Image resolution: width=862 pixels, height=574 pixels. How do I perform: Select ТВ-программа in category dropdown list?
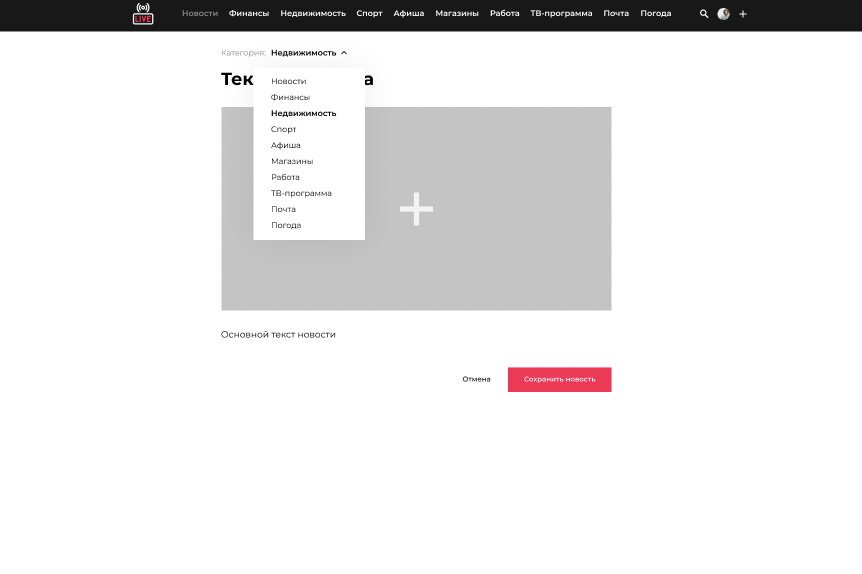tap(301, 193)
